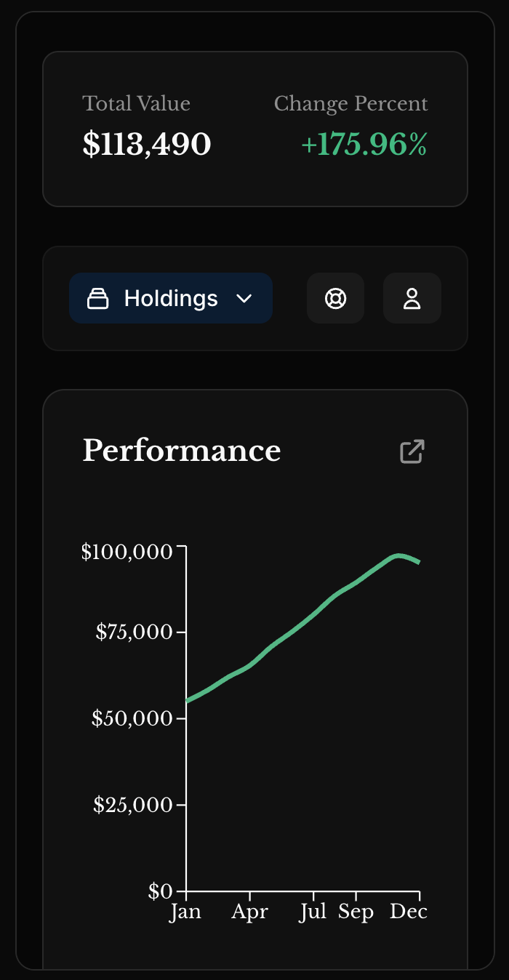Click the Dec label on the chart axis

409,911
